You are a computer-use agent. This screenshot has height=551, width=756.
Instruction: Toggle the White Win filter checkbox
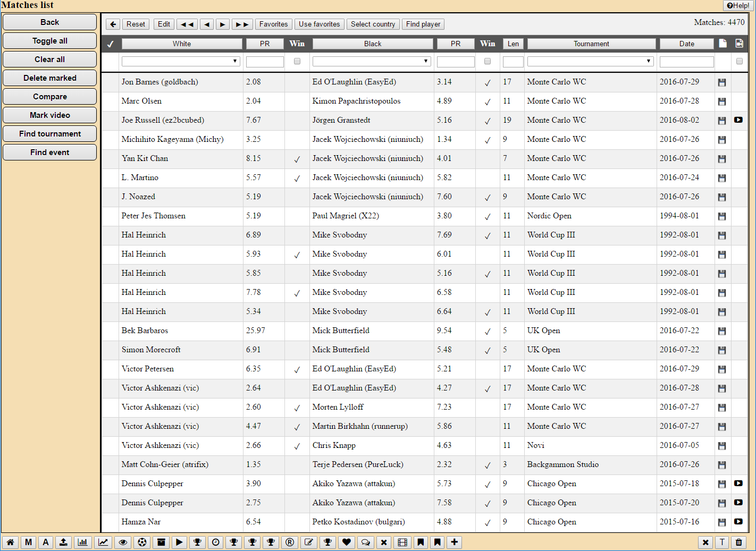click(297, 62)
